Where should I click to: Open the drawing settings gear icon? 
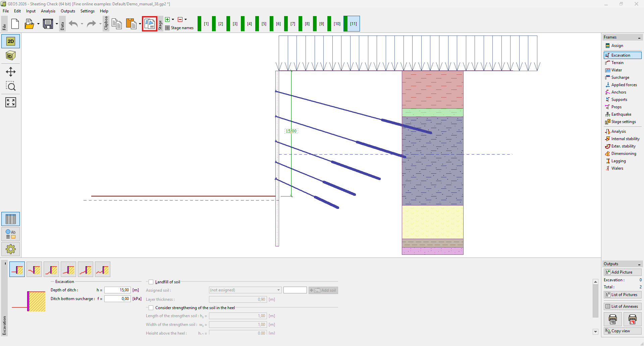pos(11,249)
